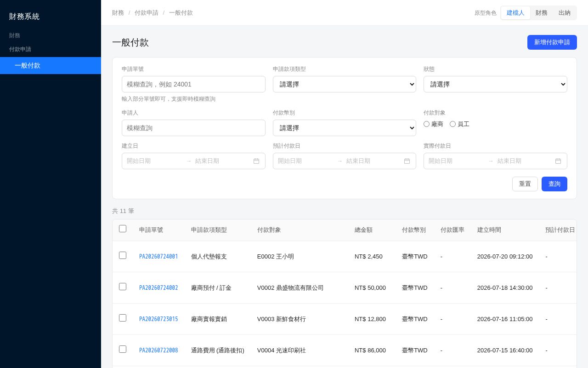Focus the 申請人 search field
The height and width of the screenshot is (368, 588).
click(x=193, y=128)
